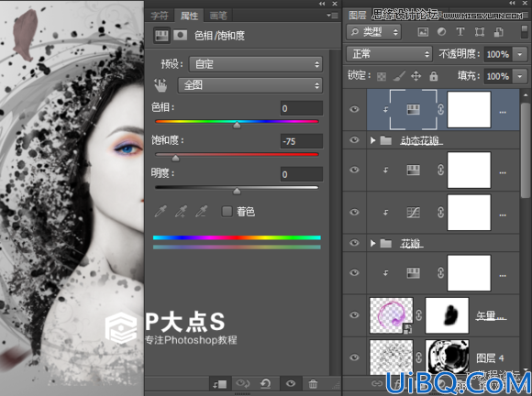
Task: Activate the on-image adjustment hand tool
Action: point(161,85)
